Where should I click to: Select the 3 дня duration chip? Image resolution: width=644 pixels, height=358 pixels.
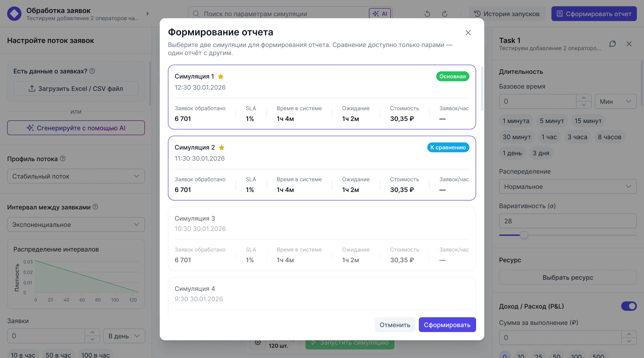coord(541,153)
